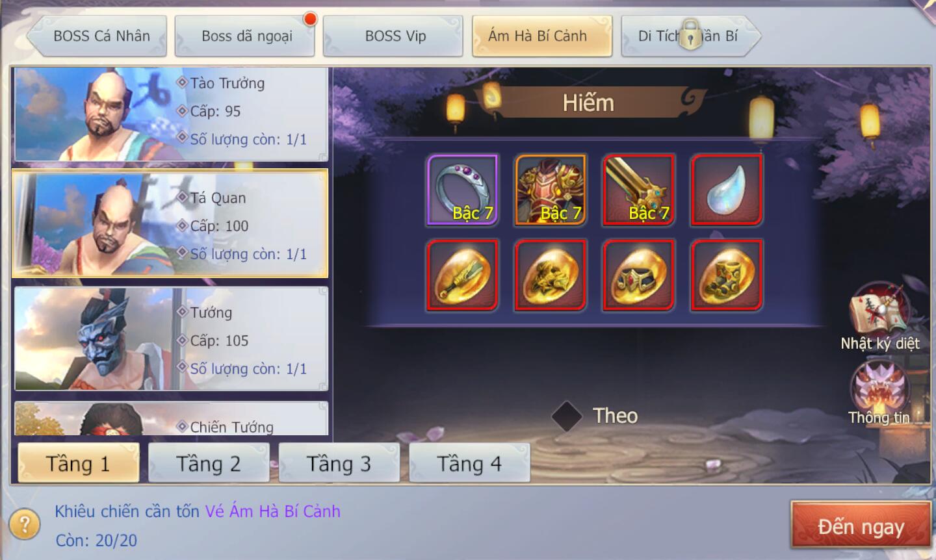Click the Vé Ám Hà Bí Cảnh link
Image resolution: width=936 pixels, height=560 pixels.
click(273, 511)
